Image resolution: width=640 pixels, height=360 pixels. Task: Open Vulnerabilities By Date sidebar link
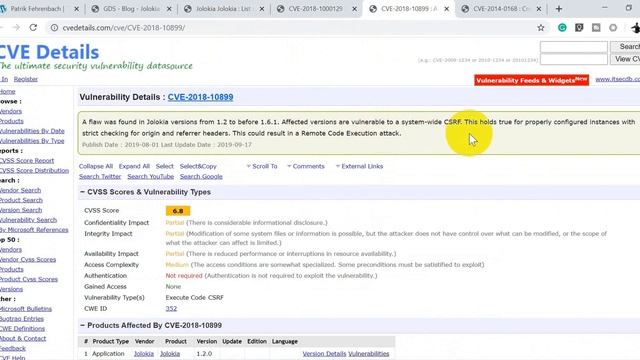[x=32, y=131]
